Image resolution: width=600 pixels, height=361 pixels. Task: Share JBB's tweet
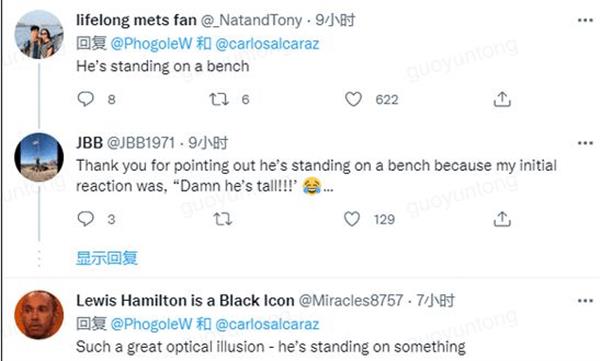pyautogui.click(x=502, y=219)
